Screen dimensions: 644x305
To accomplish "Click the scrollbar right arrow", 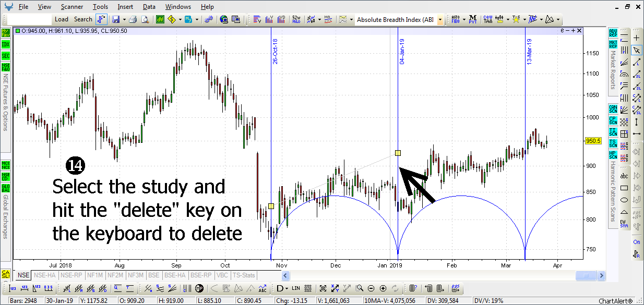I will coord(602,275).
